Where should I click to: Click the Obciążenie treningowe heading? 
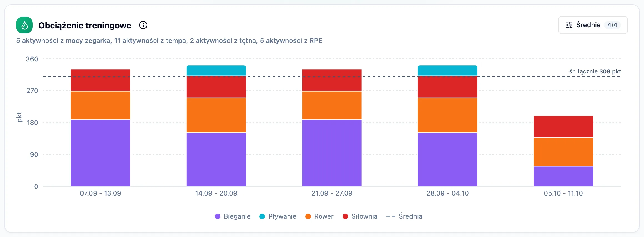pyautogui.click(x=85, y=25)
